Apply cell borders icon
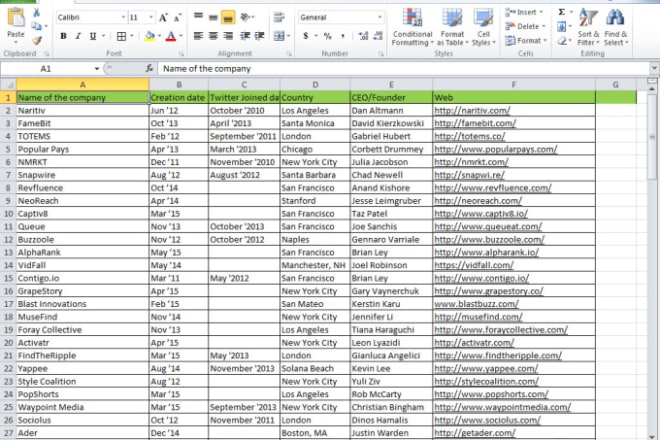 point(121,36)
